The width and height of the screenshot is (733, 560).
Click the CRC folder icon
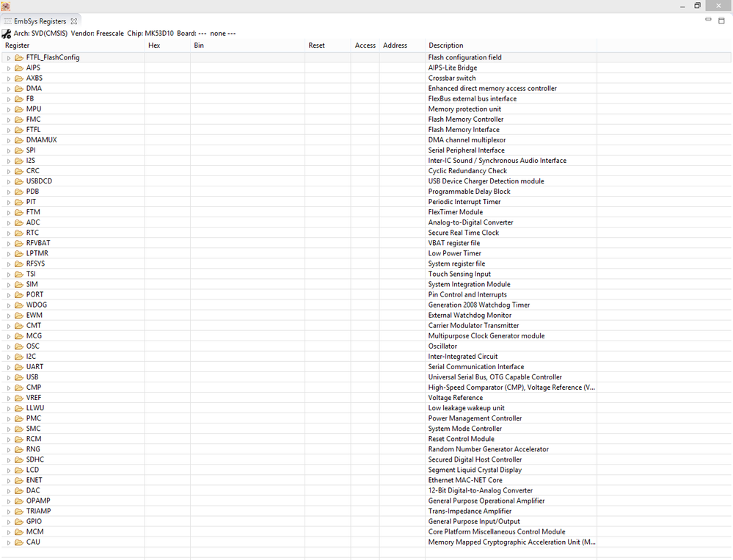(18, 170)
